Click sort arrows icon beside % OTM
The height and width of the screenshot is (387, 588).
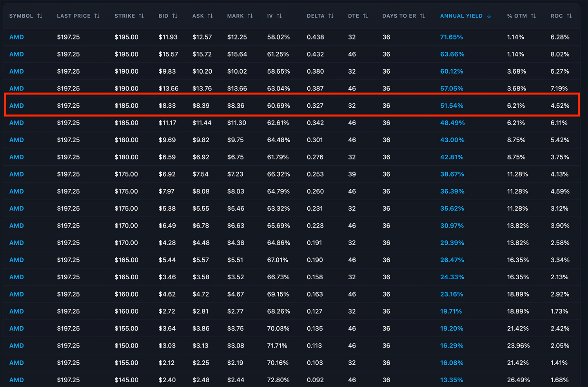533,16
